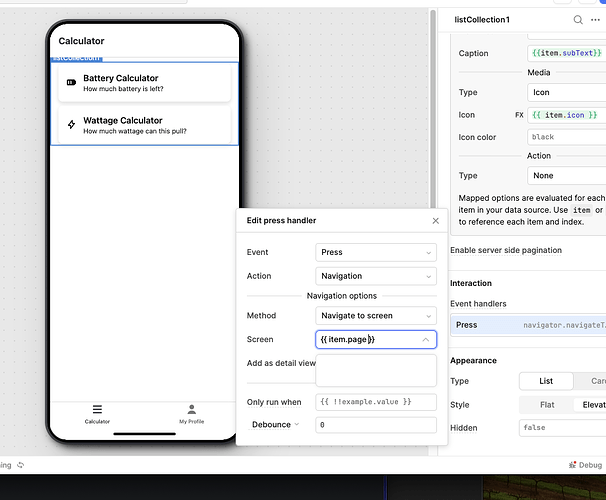
Task: Click the Only run when input field
Action: tap(376, 402)
